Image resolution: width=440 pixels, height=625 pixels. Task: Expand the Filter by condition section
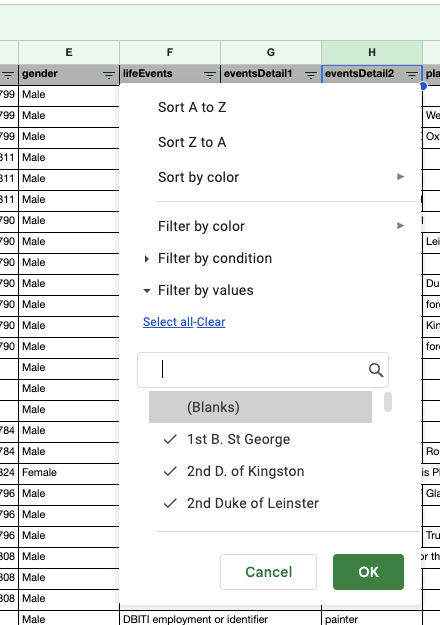tap(215, 258)
